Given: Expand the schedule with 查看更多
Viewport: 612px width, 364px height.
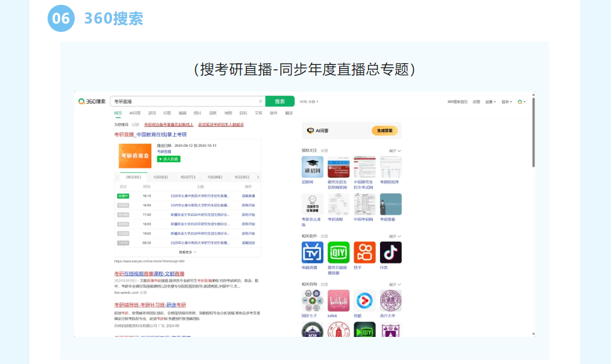Looking at the screenshot, I should coord(188,252).
